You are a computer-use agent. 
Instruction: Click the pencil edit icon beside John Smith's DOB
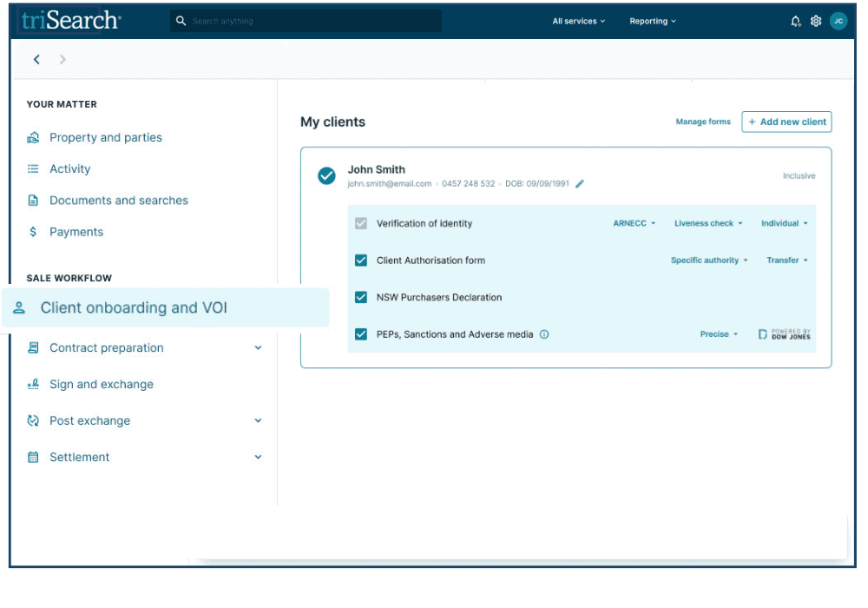tap(580, 184)
